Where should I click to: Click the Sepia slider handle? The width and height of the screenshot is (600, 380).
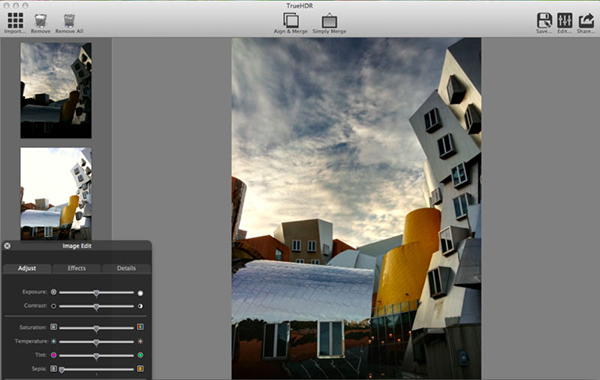(x=62, y=370)
